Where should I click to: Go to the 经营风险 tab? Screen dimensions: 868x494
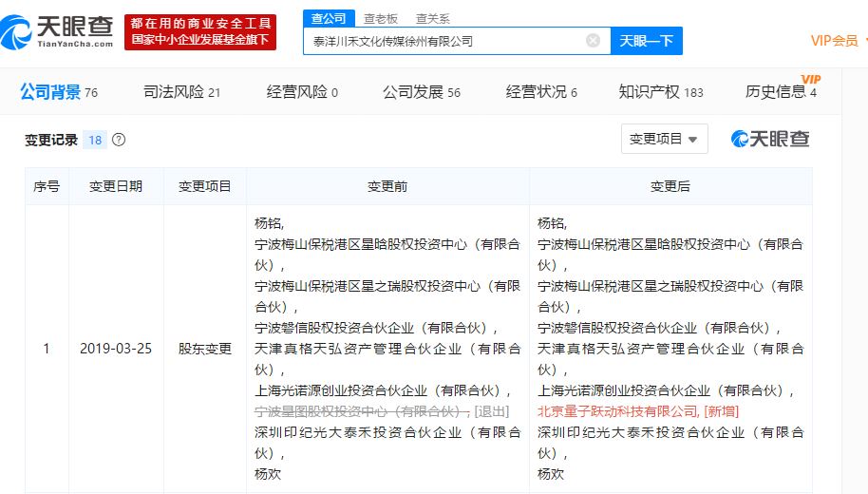(x=302, y=92)
